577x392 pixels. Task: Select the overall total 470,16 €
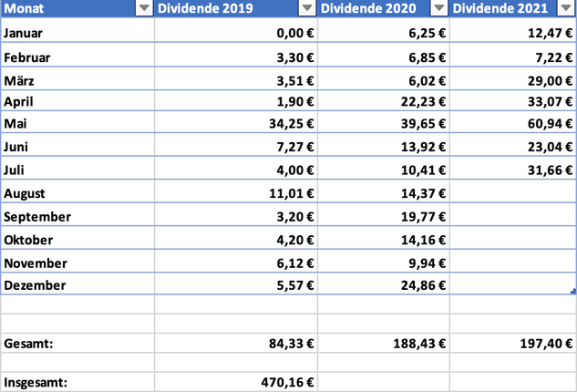click(x=236, y=382)
